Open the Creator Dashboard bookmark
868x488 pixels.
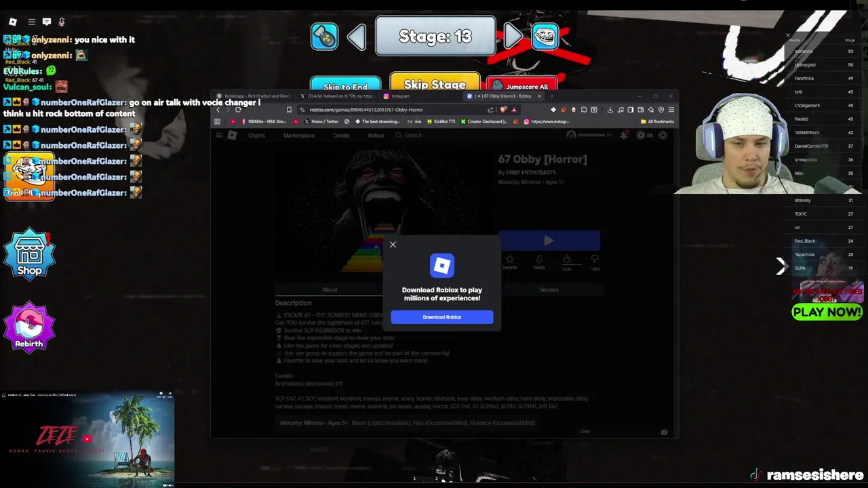pyautogui.click(x=484, y=122)
